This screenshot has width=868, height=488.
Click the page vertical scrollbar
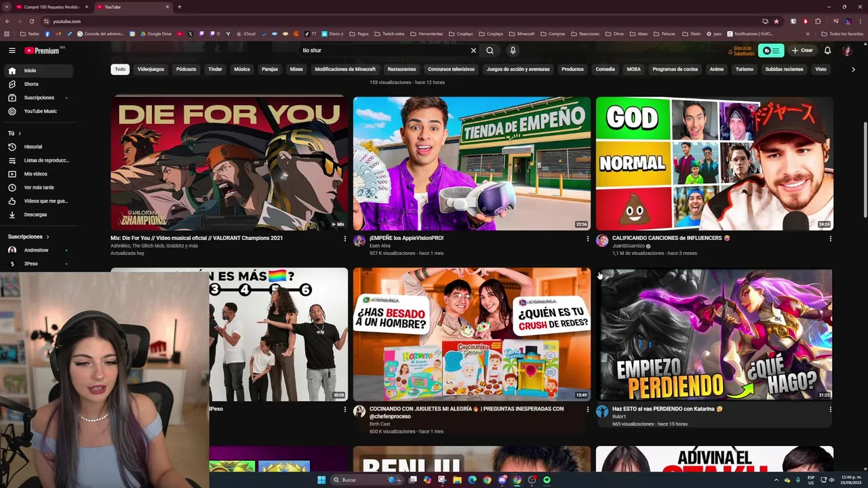tap(865, 170)
